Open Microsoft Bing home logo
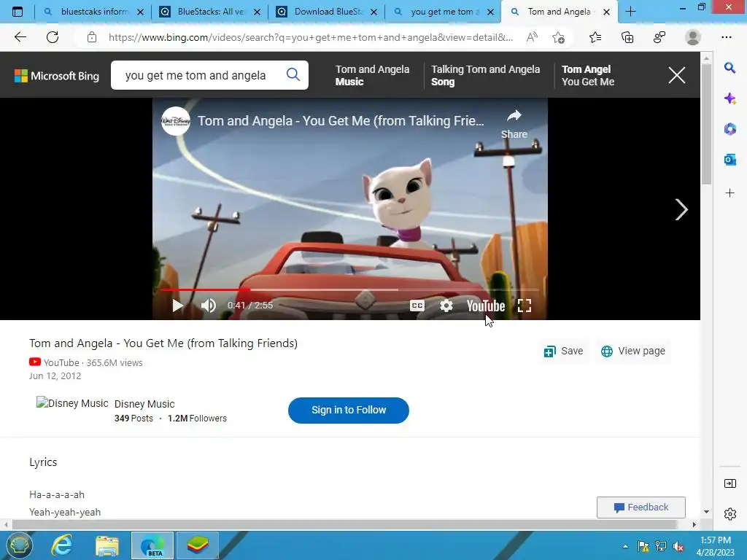747x560 pixels. coord(57,76)
